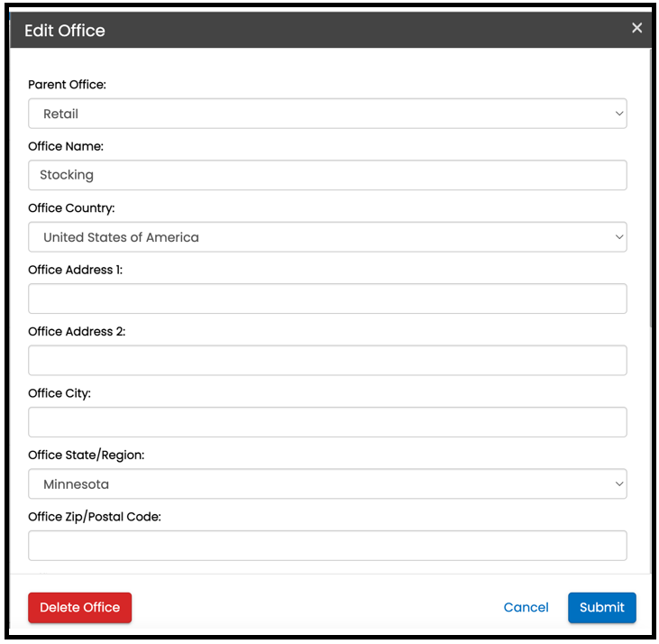659x644 pixels.
Task: Select the Office City text box
Action: click(x=327, y=422)
